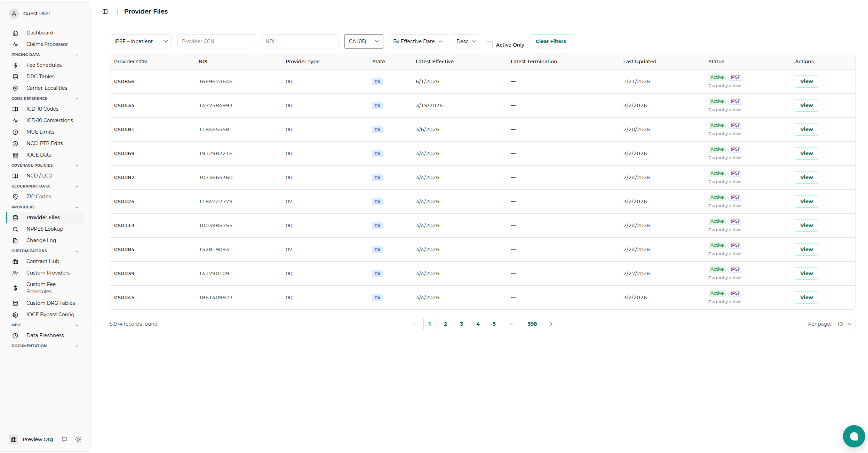Open the IPSF – Inpatient file type dropdown
868x453 pixels.
141,41
